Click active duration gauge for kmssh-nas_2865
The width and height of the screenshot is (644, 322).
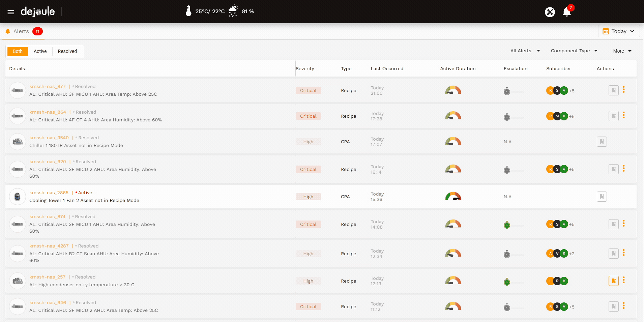(453, 197)
